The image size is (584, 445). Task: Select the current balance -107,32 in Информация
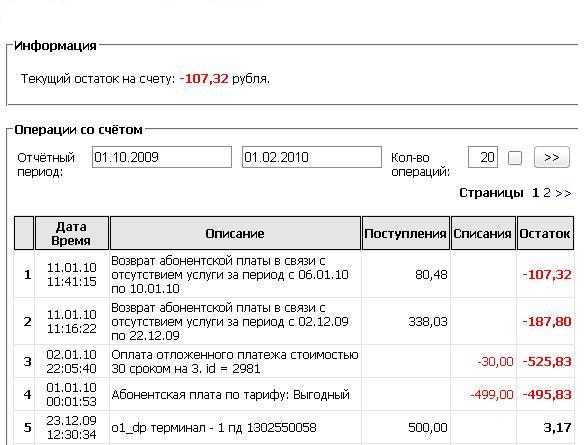[x=204, y=79]
